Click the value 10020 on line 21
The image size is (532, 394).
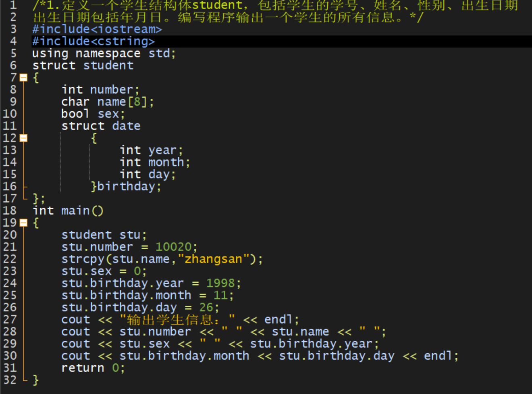coord(173,247)
